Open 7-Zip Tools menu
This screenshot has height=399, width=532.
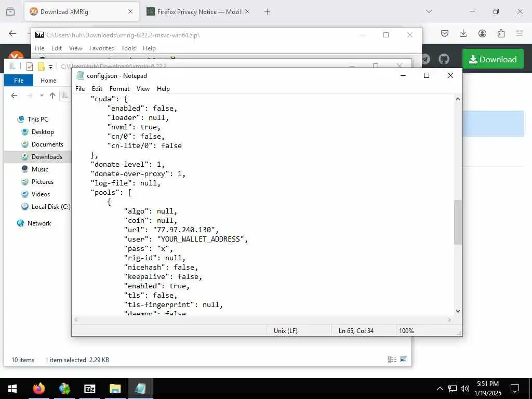point(128,48)
